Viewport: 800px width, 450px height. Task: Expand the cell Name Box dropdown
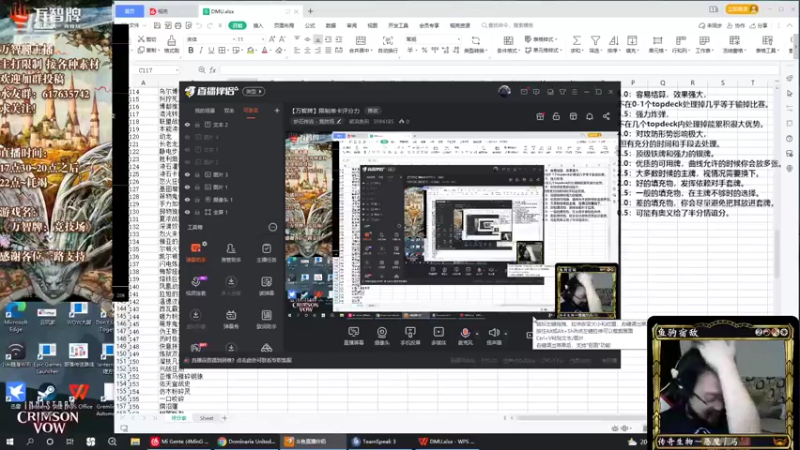177,70
